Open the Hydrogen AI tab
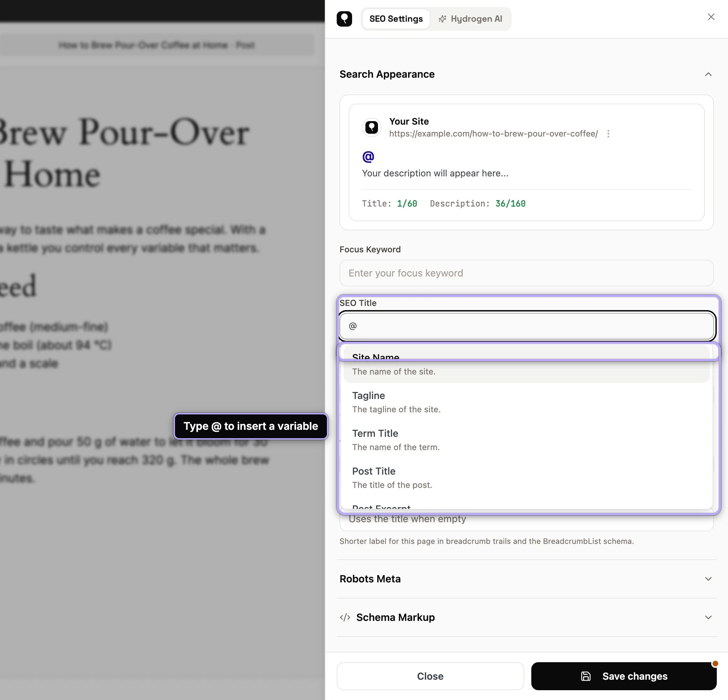This screenshot has height=700, width=728. (x=470, y=19)
